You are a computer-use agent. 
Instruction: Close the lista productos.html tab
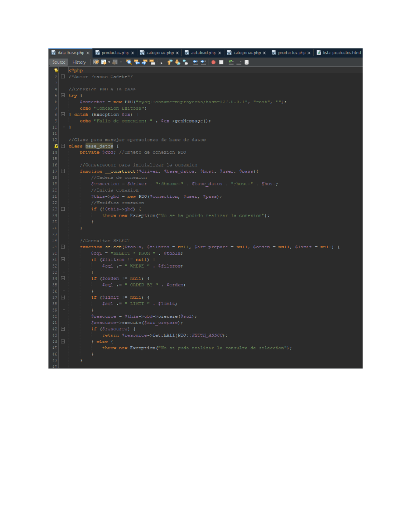(360, 53)
